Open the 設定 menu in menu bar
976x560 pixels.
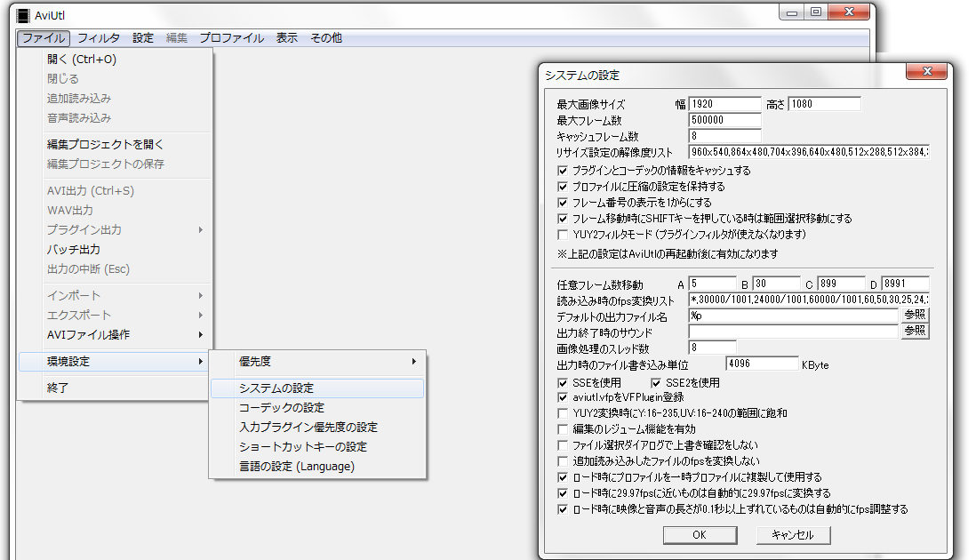142,38
